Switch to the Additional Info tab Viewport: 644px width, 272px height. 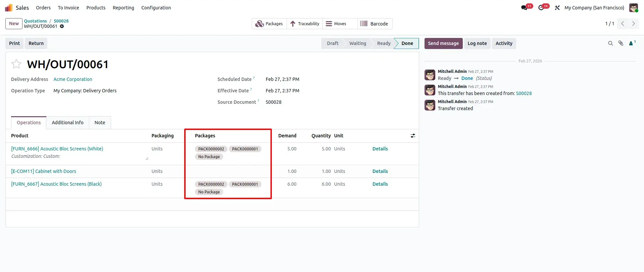click(67, 123)
